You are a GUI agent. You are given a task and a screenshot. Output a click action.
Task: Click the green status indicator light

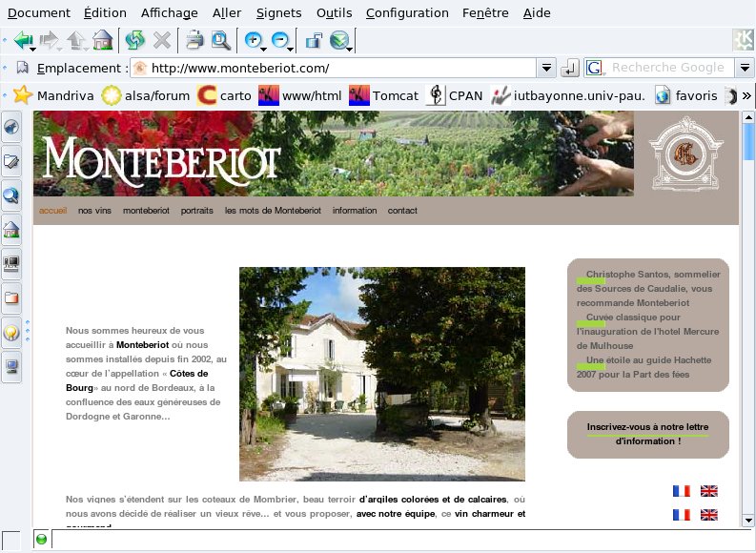(x=41, y=539)
